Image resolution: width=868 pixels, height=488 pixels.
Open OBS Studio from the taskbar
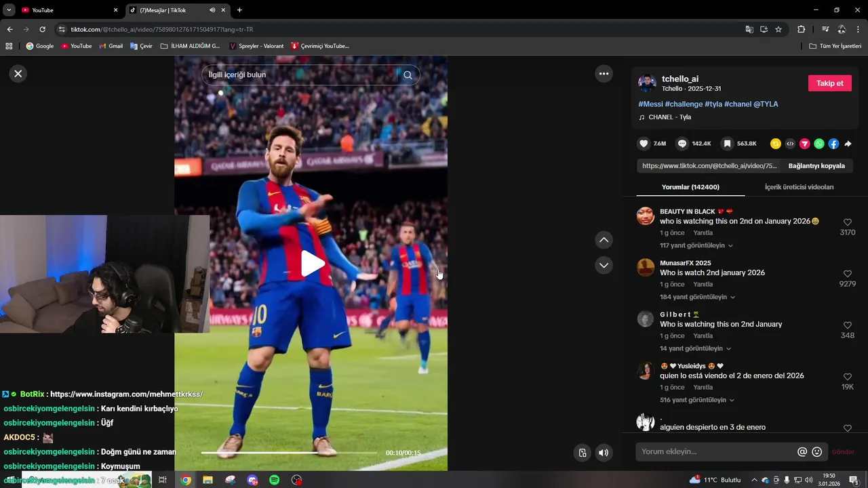tap(297, 480)
